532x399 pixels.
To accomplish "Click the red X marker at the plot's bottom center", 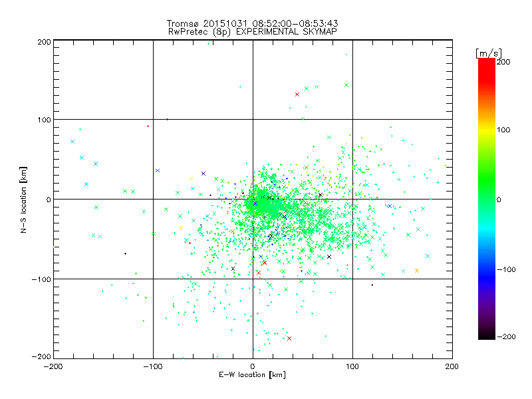I will click(x=289, y=338).
